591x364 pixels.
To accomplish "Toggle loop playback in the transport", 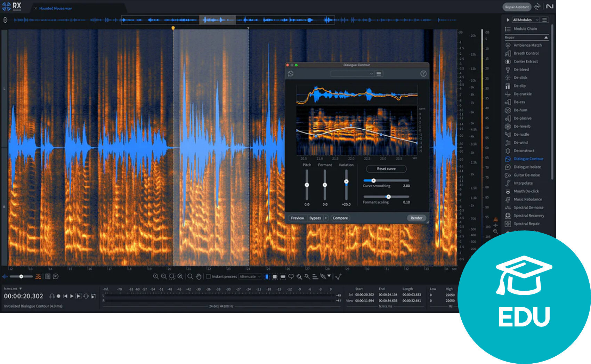I will click(x=86, y=296).
